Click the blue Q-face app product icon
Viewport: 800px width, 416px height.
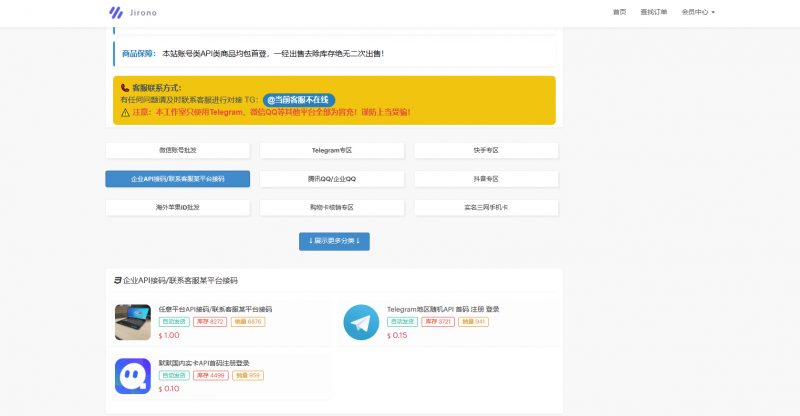pos(132,375)
